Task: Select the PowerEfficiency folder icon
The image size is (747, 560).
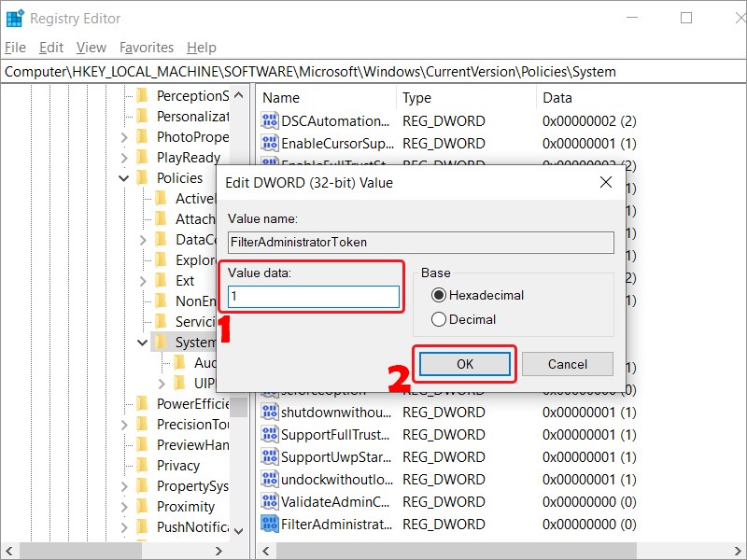Action: point(142,404)
